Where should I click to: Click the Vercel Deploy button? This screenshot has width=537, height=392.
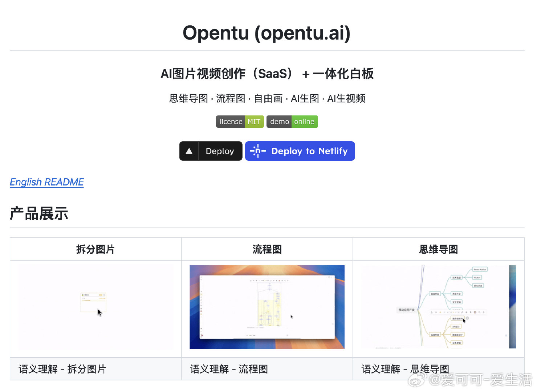pyautogui.click(x=211, y=151)
